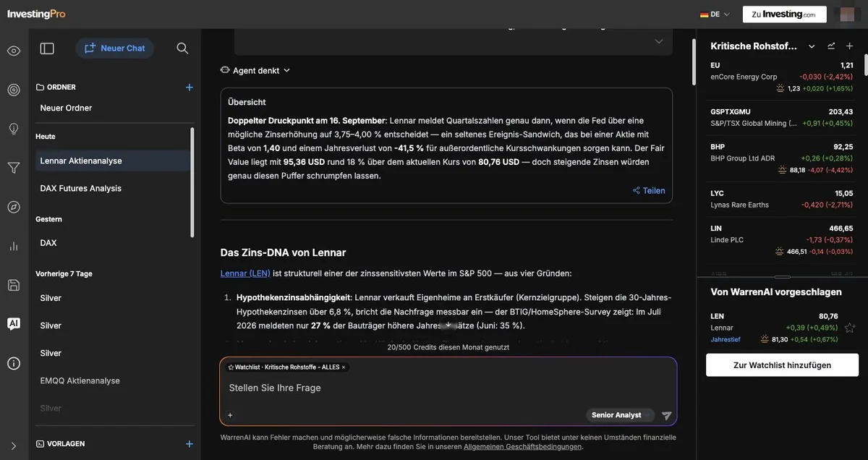Image resolution: width=868 pixels, height=460 pixels.
Task: Open the watchlist chart view icon
Action: pos(831,46)
